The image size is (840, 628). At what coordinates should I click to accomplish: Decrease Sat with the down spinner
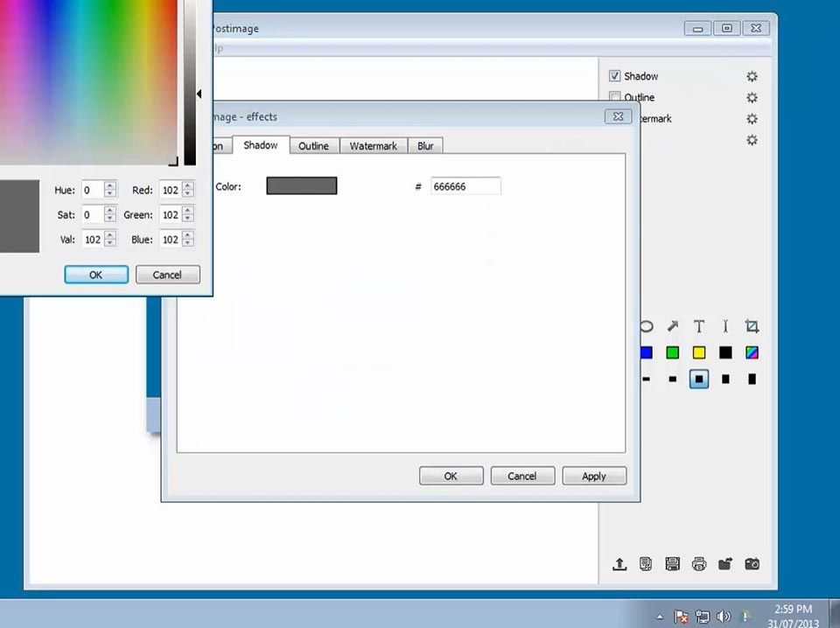(110, 219)
